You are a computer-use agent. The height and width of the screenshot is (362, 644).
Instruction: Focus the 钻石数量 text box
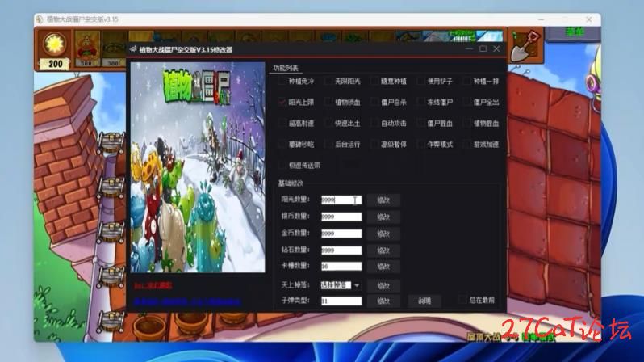(341, 250)
